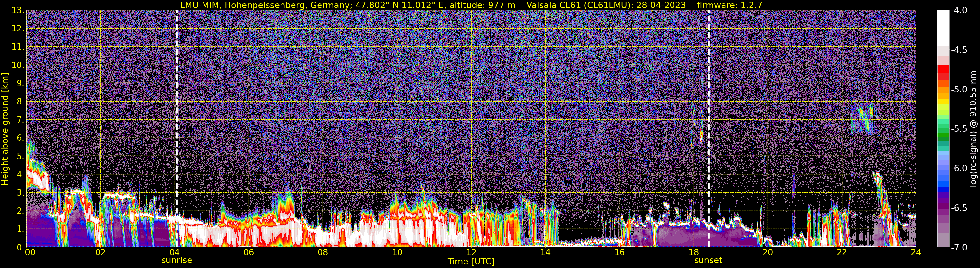This screenshot has height=268, width=980.
Task: Click the time axis tick label "02"
Action: tap(100, 252)
